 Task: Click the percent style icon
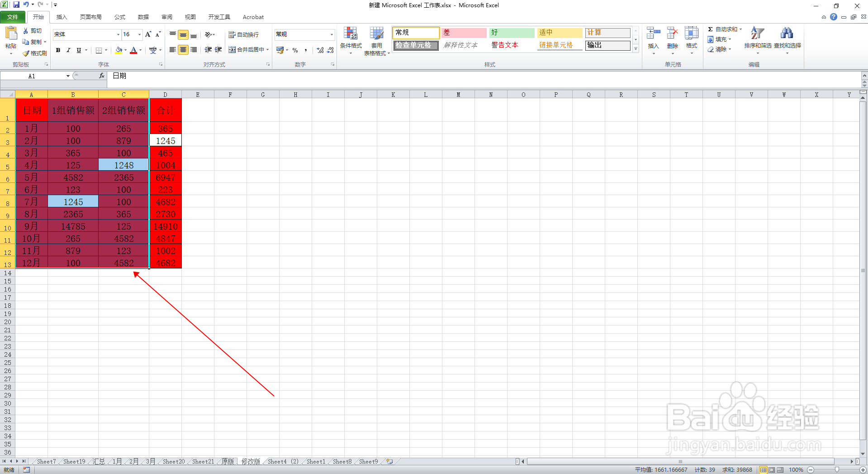[x=295, y=50]
